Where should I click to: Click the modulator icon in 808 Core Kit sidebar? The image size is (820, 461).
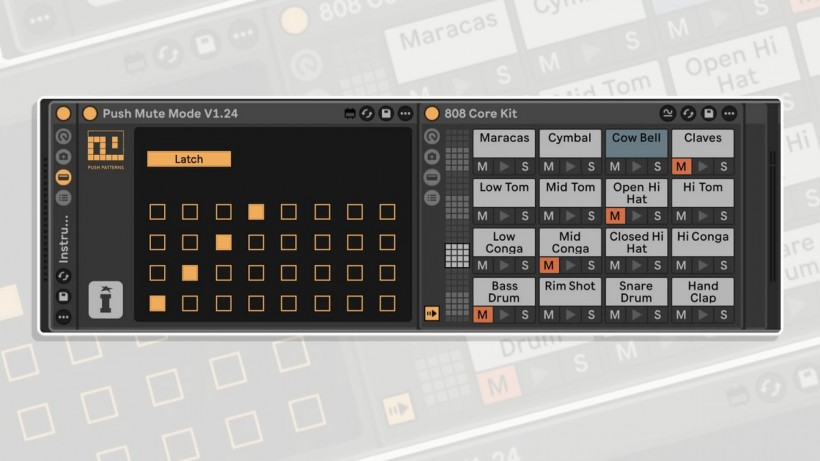[x=431, y=136]
